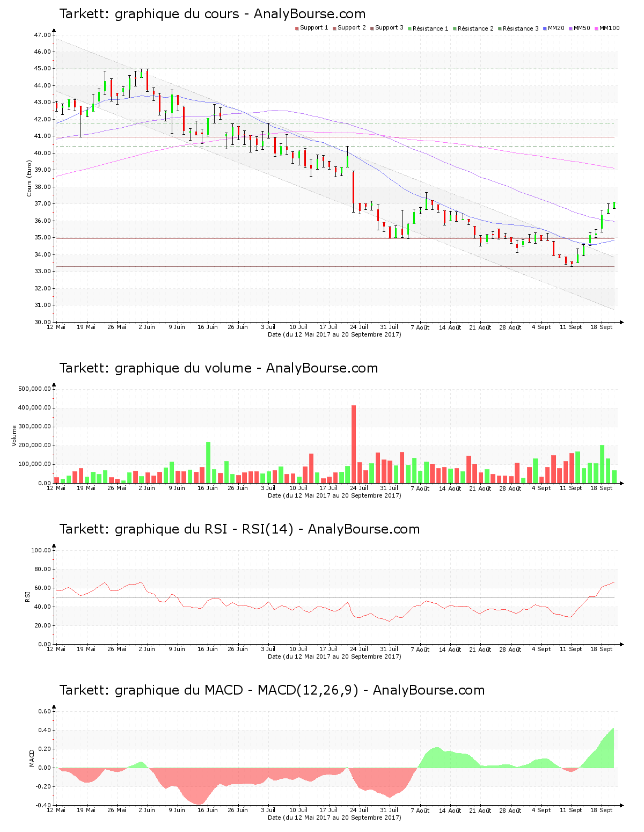644x832 pixels.
Task: Click the 0.40 MACD axis label
Action: point(45,730)
